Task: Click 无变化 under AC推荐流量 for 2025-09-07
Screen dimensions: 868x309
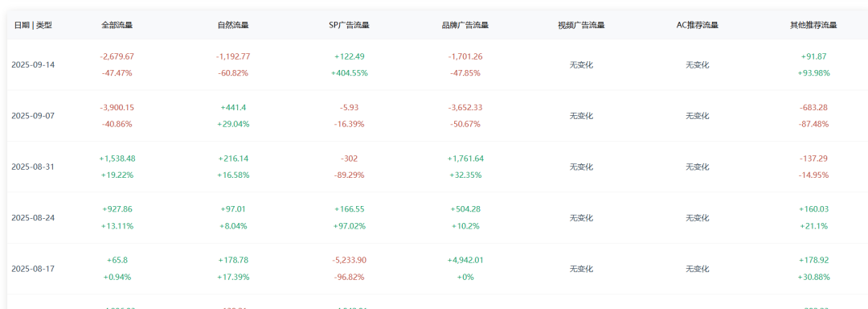Action: point(698,116)
